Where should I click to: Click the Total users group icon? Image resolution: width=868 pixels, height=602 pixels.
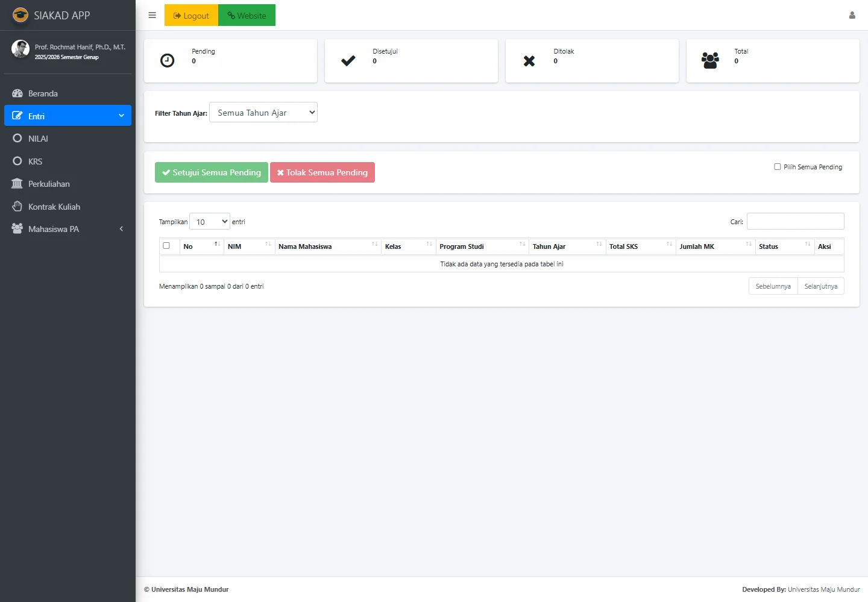click(x=710, y=60)
